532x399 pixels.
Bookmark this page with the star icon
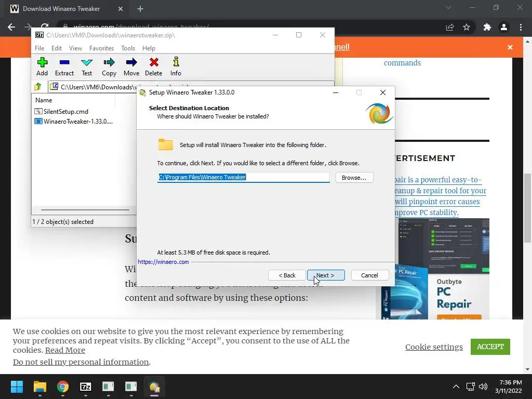point(467,27)
